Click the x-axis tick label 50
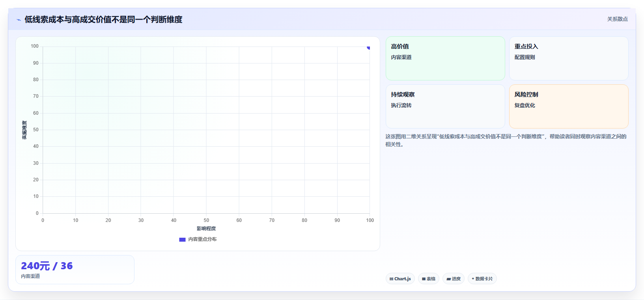 pos(206,220)
